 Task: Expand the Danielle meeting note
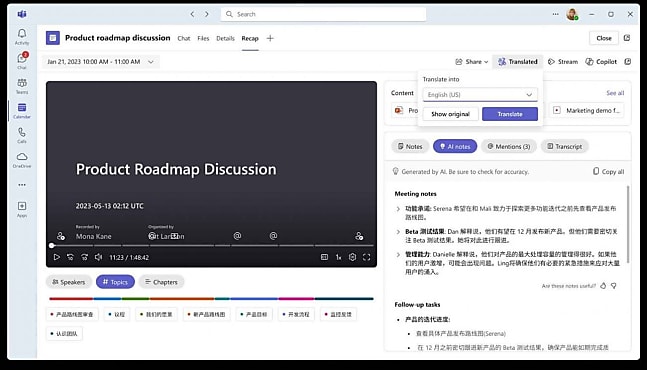[x=398, y=255]
